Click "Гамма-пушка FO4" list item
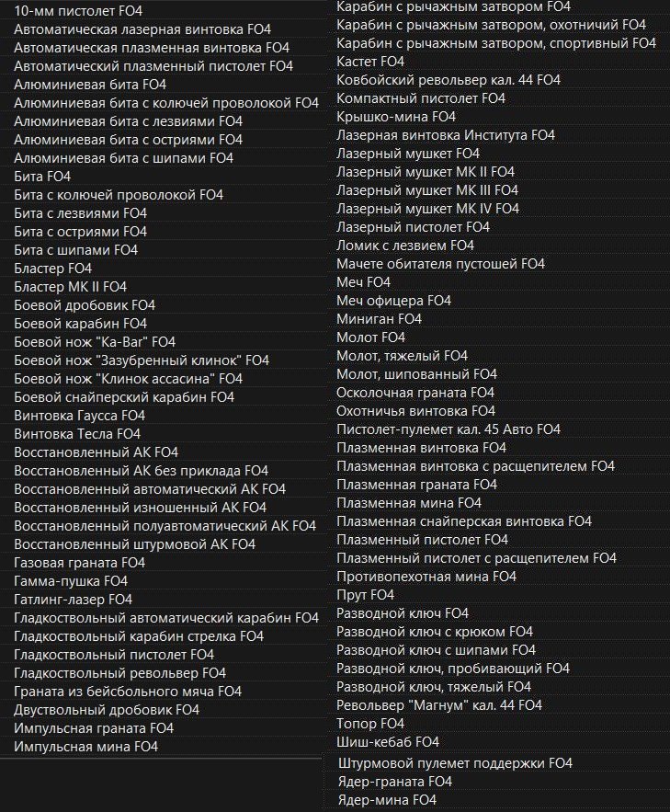 point(71,581)
